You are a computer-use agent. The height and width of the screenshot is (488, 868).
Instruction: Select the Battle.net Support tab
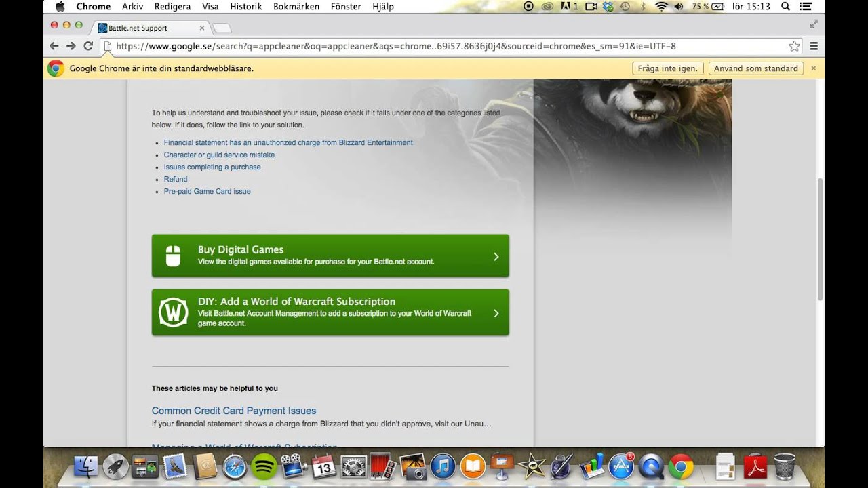149,28
